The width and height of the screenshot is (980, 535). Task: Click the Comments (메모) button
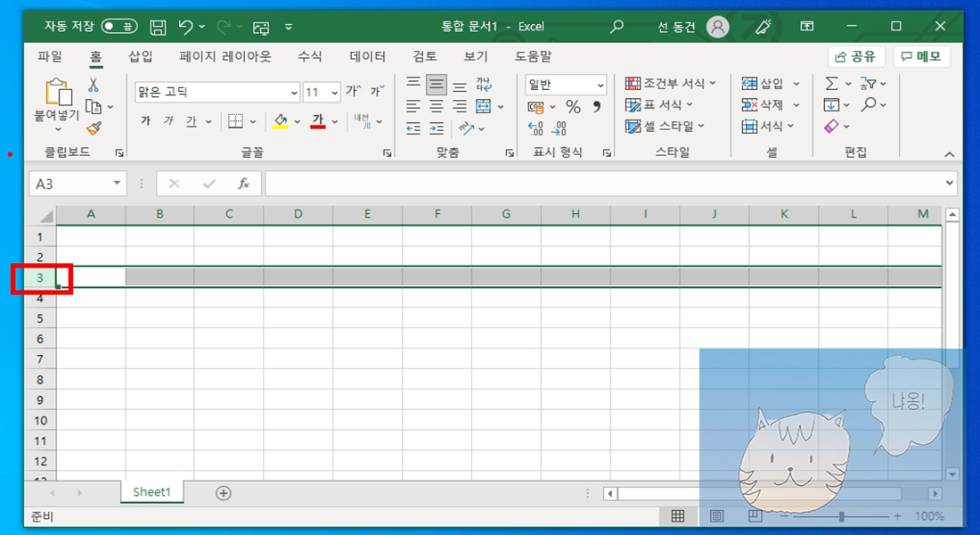pyautogui.click(x=921, y=57)
